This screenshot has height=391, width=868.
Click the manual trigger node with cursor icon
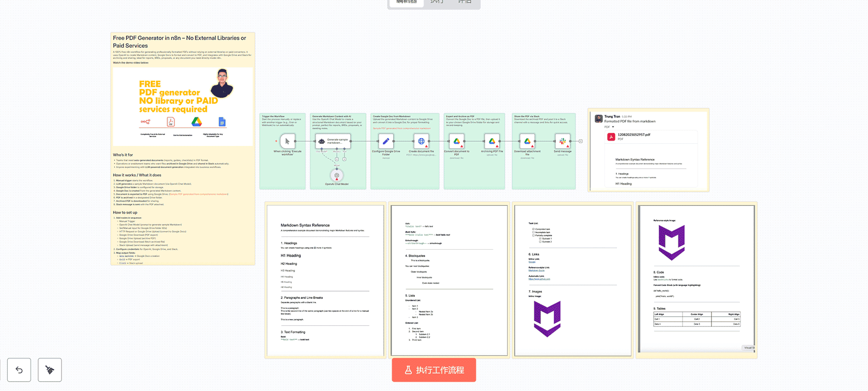coord(287,141)
